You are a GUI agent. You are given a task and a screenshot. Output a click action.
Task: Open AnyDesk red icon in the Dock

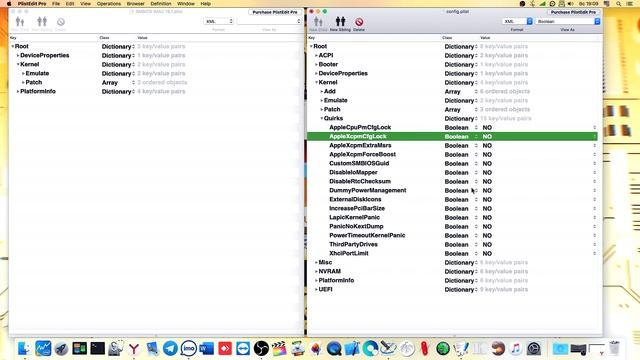coord(225,348)
